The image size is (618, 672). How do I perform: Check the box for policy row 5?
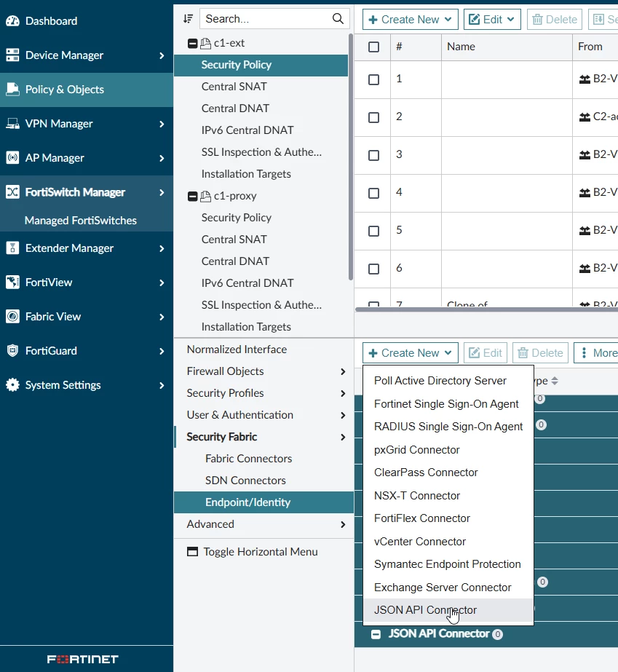click(x=373, y=231)
